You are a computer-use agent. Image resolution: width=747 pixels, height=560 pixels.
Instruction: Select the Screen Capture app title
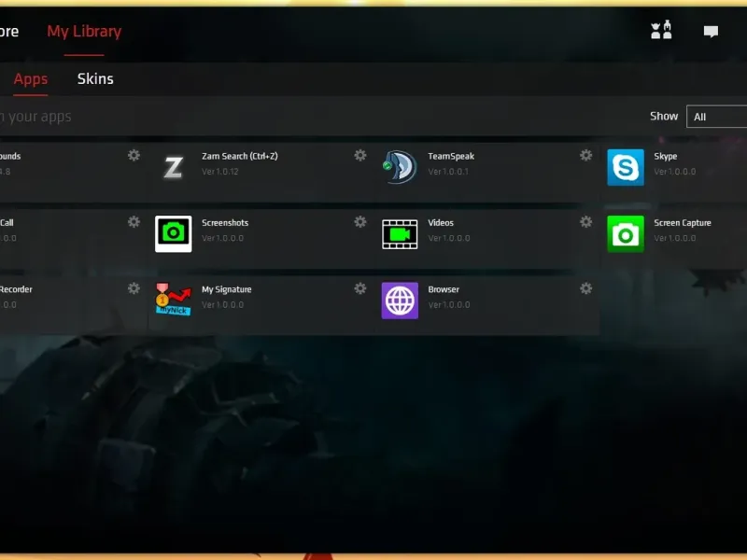pyautogui.click(x=683, y=223)
